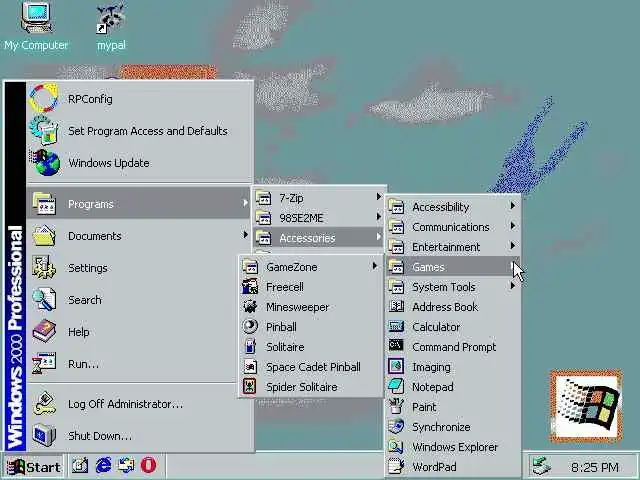Viewport: 640px width, 480px height.
Task: Choose Space Cadet Pinball menu item
Action: [310, 367]
